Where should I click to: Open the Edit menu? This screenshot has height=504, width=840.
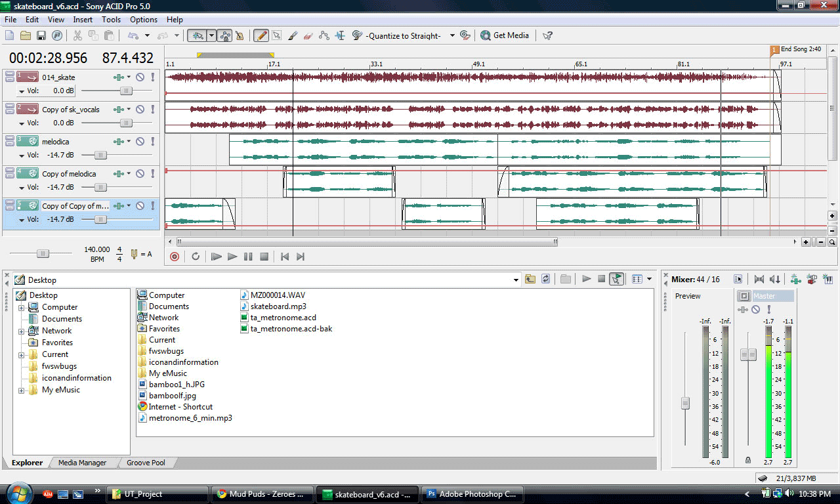(32, 20)
